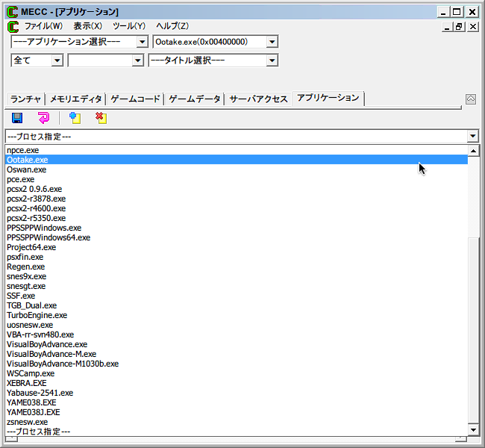485x448 pixels.
Task: Switch to the サーバアクセス tab
Action: click(x=259, y=99)
